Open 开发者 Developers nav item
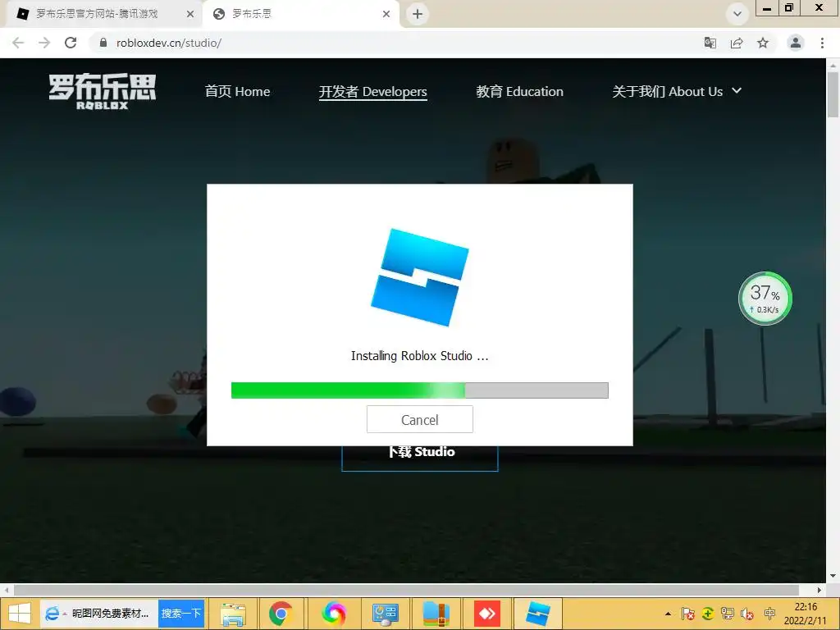840x630 pixels. point(373,92)
